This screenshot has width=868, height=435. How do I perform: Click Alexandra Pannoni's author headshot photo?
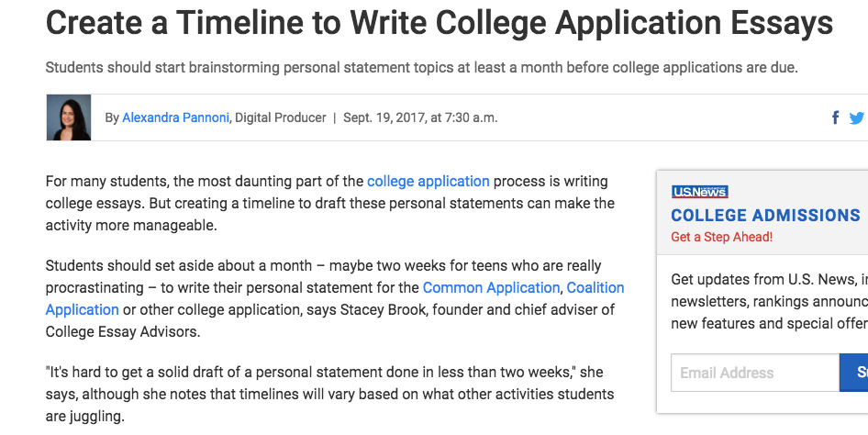point(69,117)
